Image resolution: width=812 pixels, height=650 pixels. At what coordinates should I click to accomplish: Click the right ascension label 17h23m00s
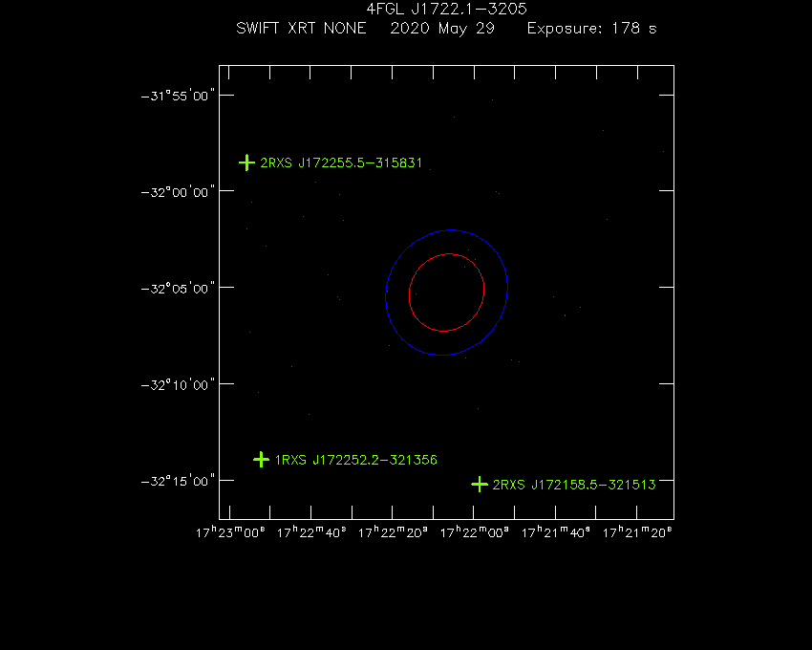pos(230,532)
